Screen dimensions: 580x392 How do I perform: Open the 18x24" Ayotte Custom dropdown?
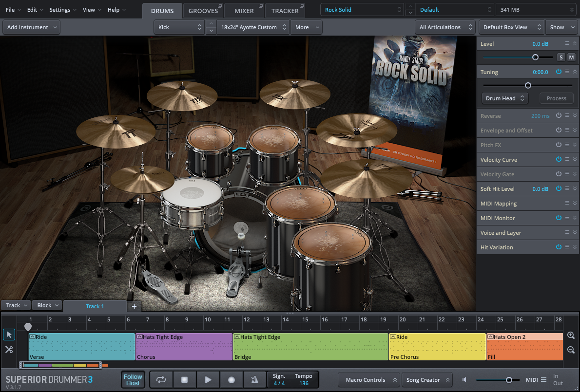coord(253,27)
